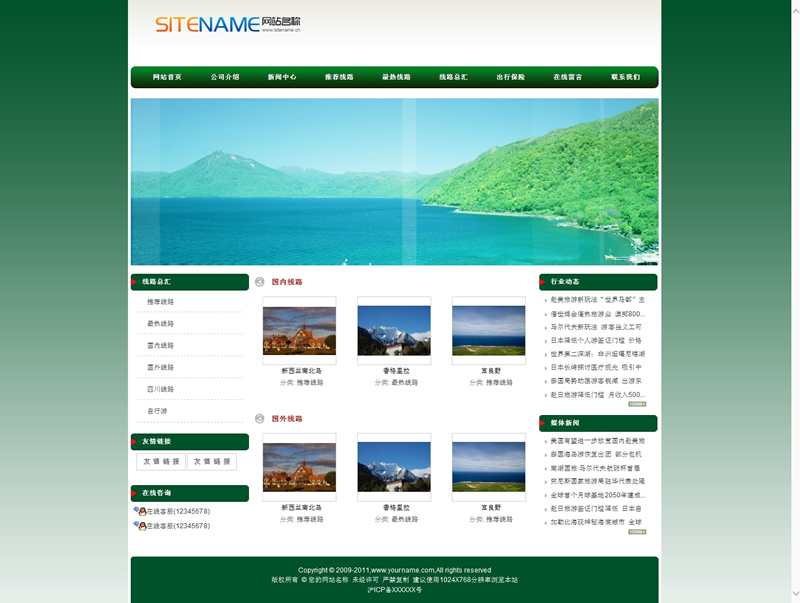Click the MORE icon under 行业动态
This screenshot has width=800, height=603.
637,404
